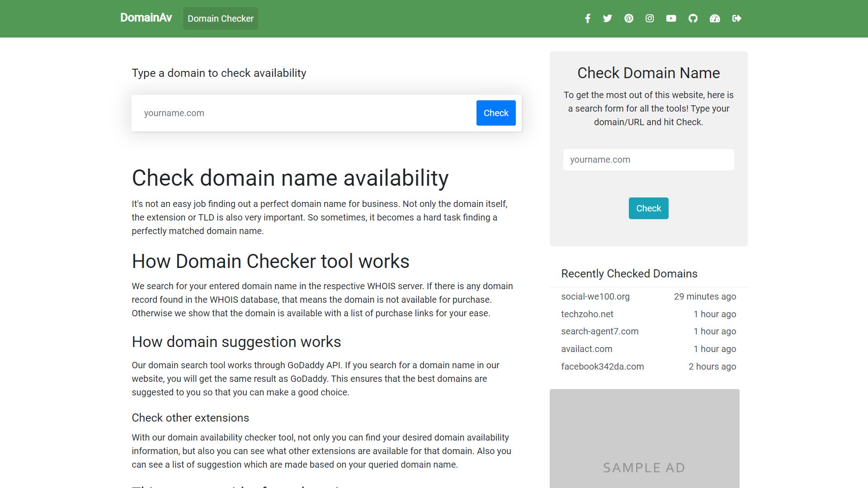Screen dimensions: 868x488
Task: Click the logout arrow icon
Action: point(736,19)
